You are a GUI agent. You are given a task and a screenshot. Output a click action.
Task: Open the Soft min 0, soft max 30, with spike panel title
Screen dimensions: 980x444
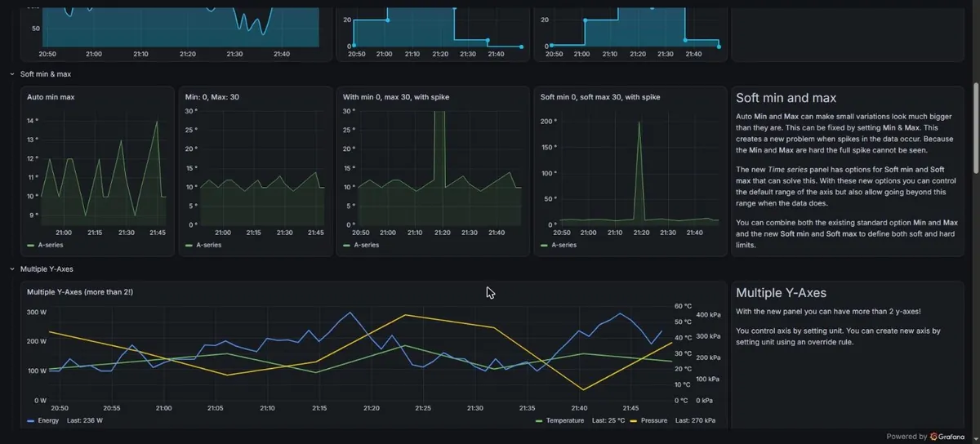click(x=600, y=97)
